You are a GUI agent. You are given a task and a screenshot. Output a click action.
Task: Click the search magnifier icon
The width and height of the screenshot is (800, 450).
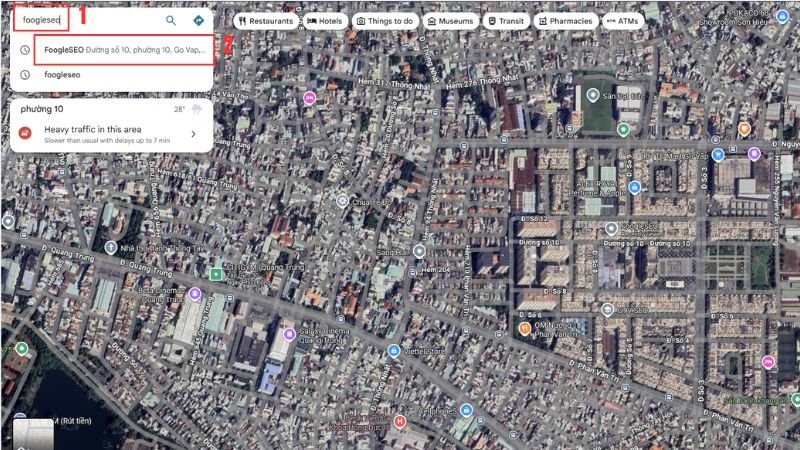[x=171, y=20]
